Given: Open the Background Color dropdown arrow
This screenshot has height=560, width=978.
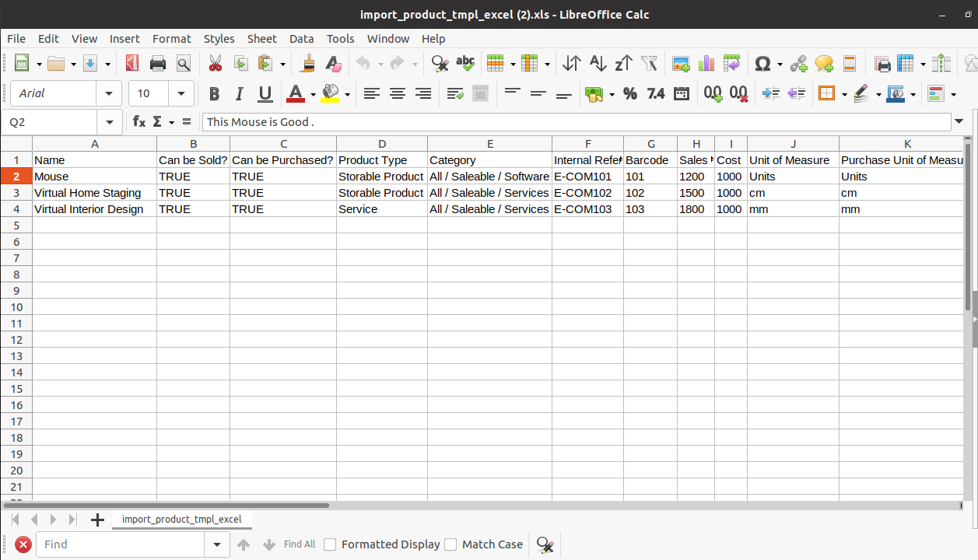Looking at the screenshot, I should tap(347, 95).
